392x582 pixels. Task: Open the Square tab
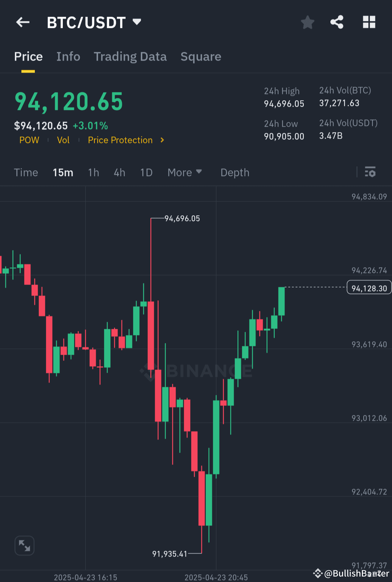pyautogui.click(x=201, y=57)
